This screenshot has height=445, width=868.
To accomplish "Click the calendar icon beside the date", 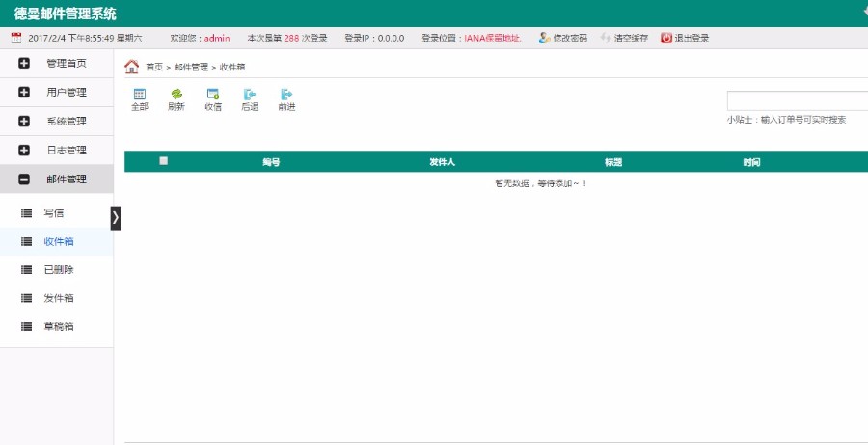I will click(x=16, y=38).
